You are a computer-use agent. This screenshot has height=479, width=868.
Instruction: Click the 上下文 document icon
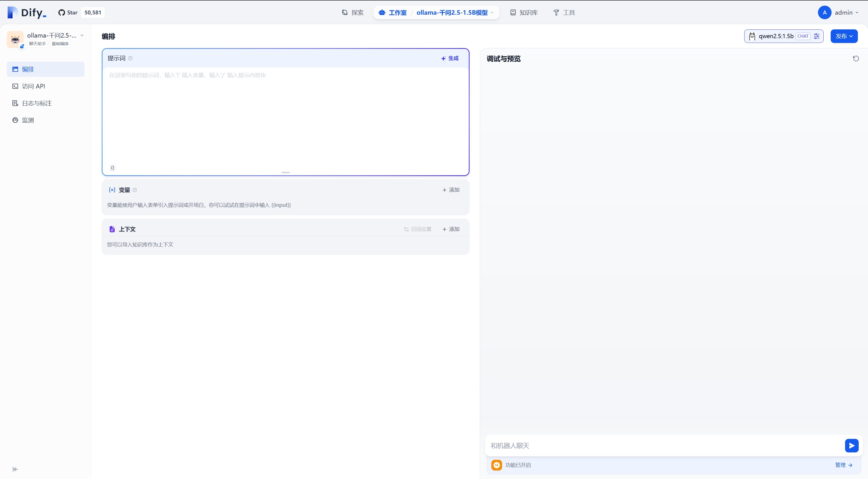[112, 229]
